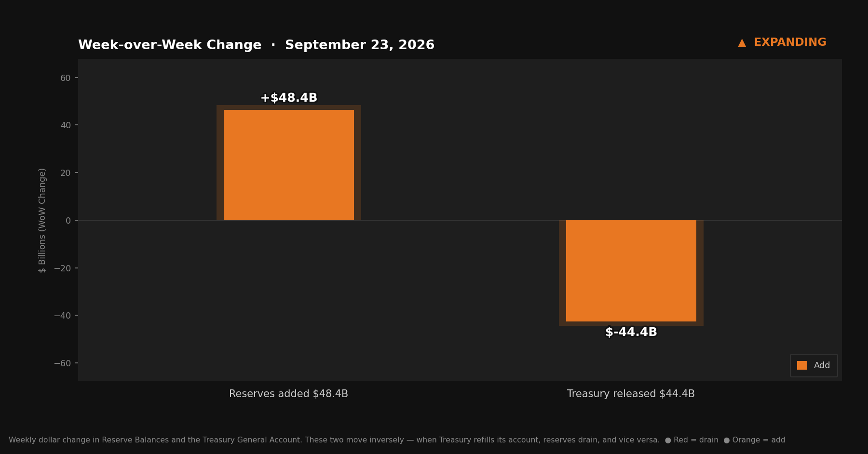This screenshot has width=868, height=454.
Task: Click the Red = drain footnote dot
Action: pos(668,441)
